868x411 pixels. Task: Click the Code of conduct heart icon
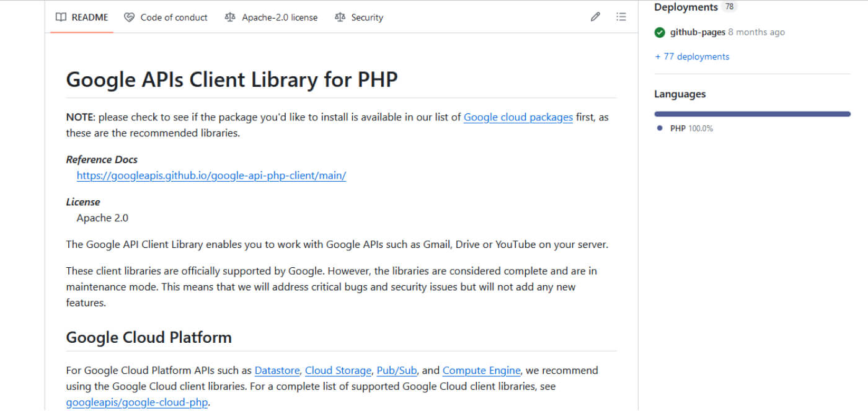pos(129,17)
